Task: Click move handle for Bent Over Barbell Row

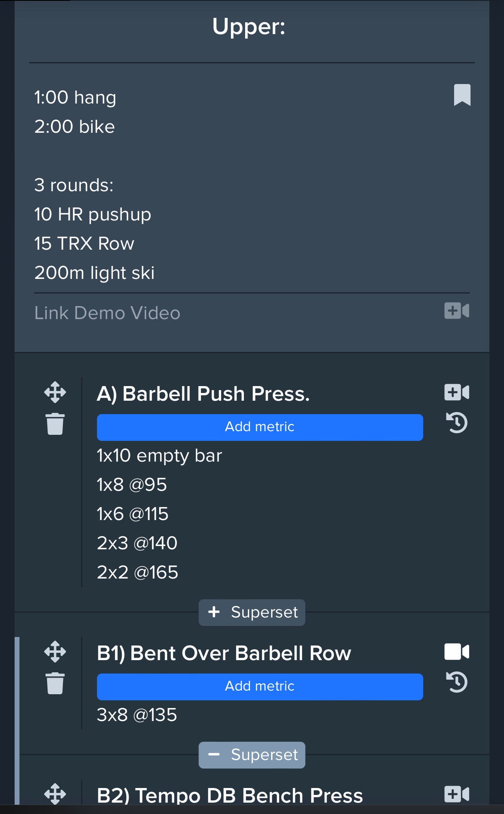Action: click(x=55, y=652)
